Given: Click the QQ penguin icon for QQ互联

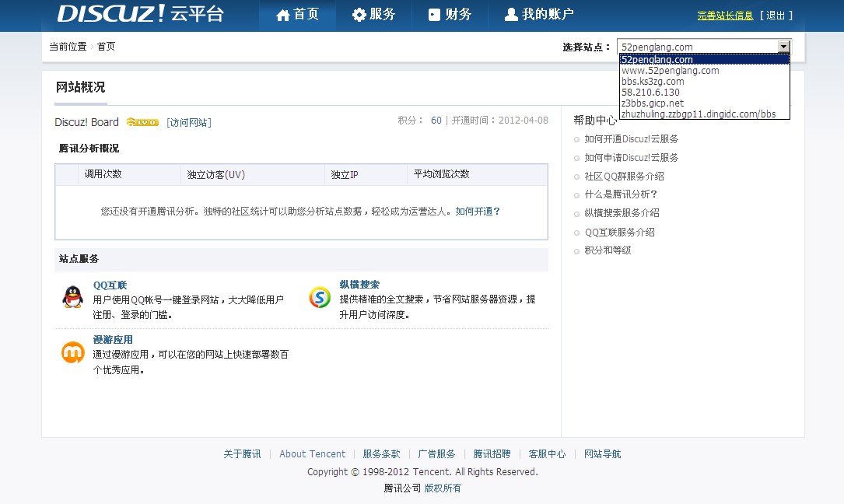Looking at the screenshot, I should (x=72, y=296).
